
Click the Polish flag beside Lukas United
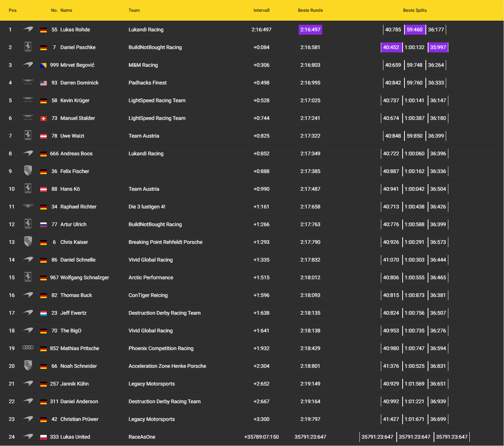pyautogui.click(x=44, y=437)
